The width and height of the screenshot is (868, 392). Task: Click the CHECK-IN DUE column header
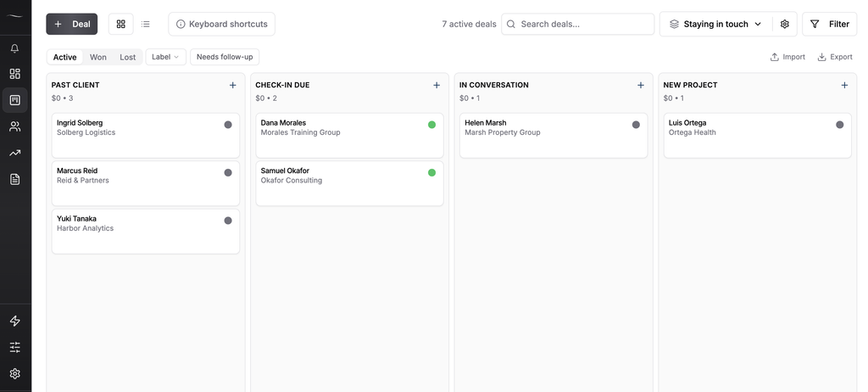click(282, 85)
